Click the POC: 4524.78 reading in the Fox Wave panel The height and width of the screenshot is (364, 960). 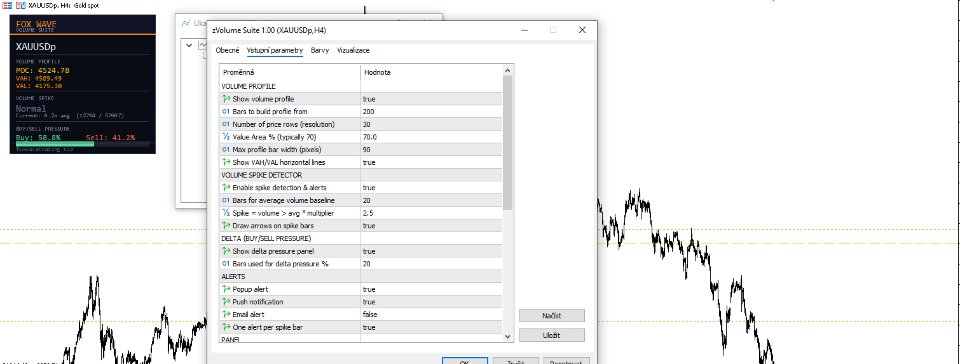[42, 70]
